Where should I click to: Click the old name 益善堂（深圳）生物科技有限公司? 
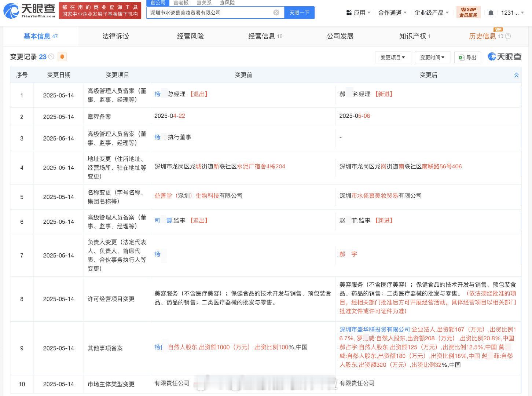pyautogui.click(x=198, y=195)
